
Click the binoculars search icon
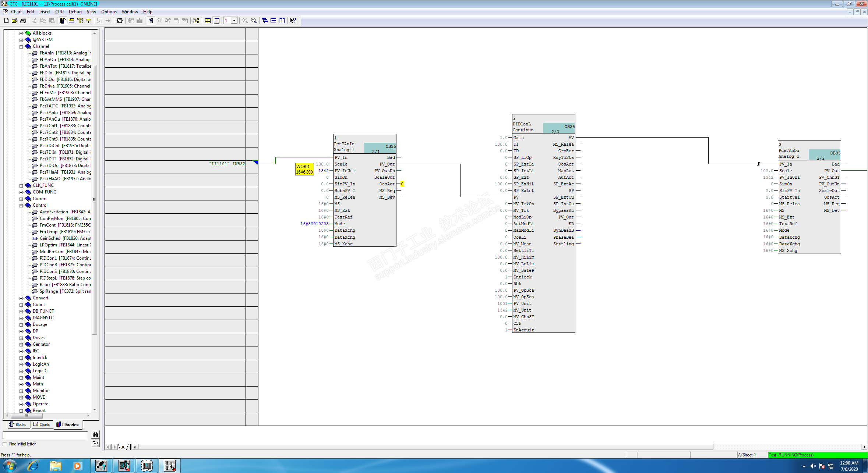[x=95, y=434]
